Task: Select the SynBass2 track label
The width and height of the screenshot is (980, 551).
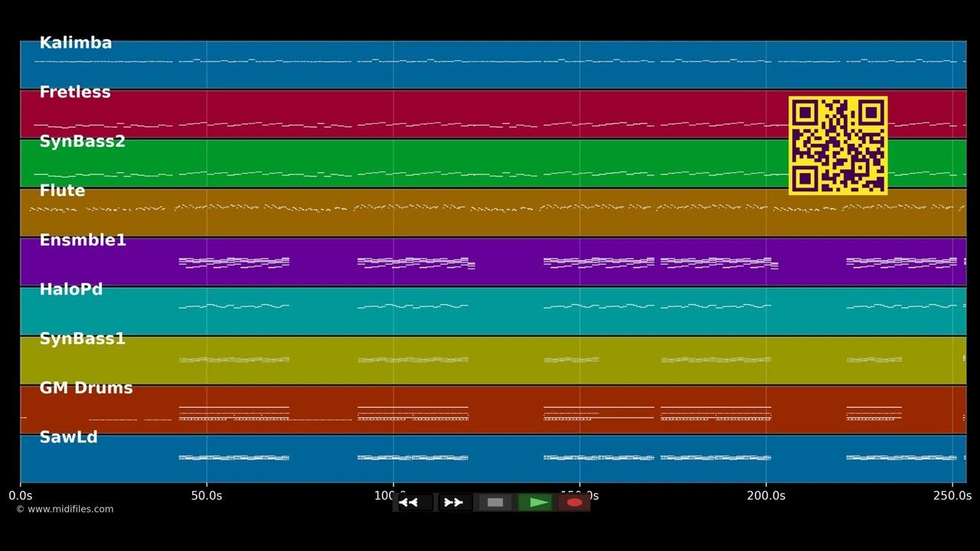Action: click(82, 142)
